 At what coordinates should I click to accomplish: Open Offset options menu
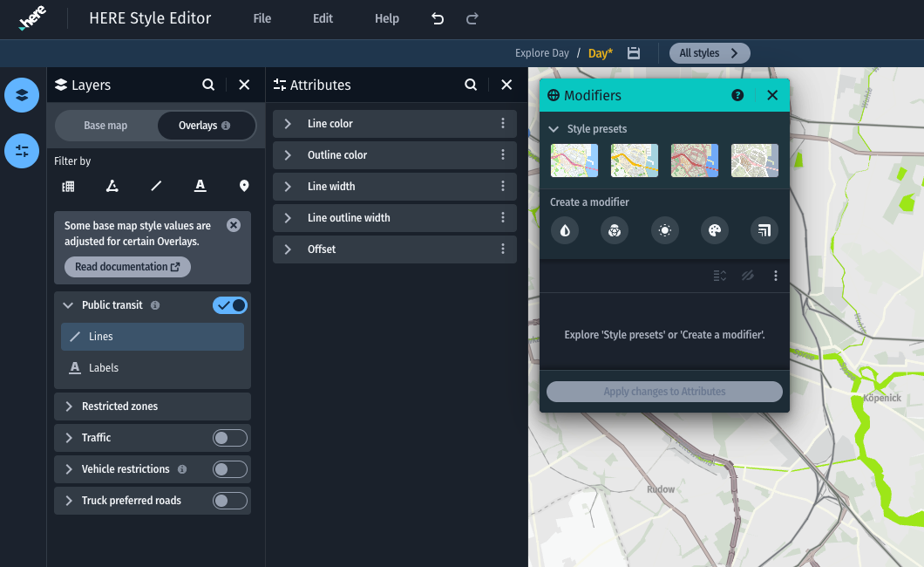pyautogui.click(x=503, y=249)
